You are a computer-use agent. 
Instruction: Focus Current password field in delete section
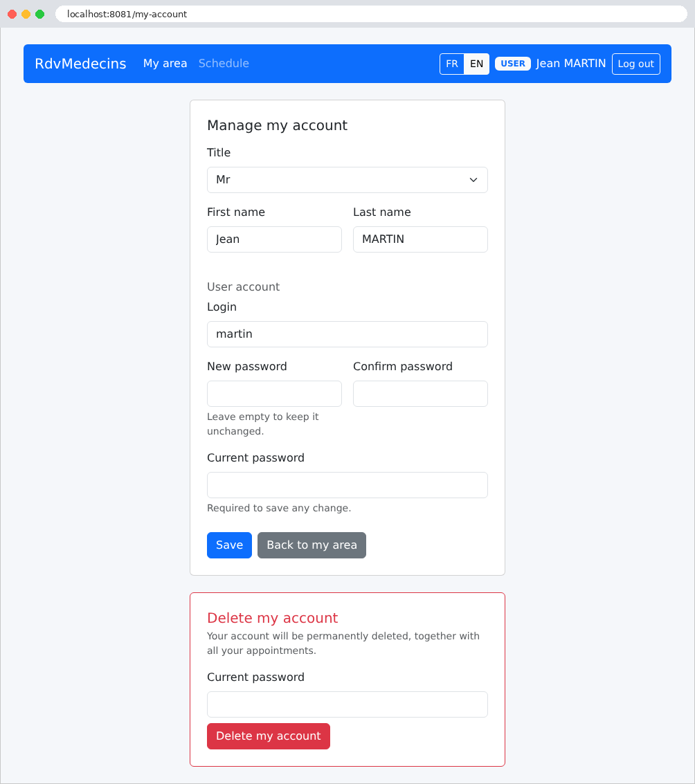coord(347,704)
